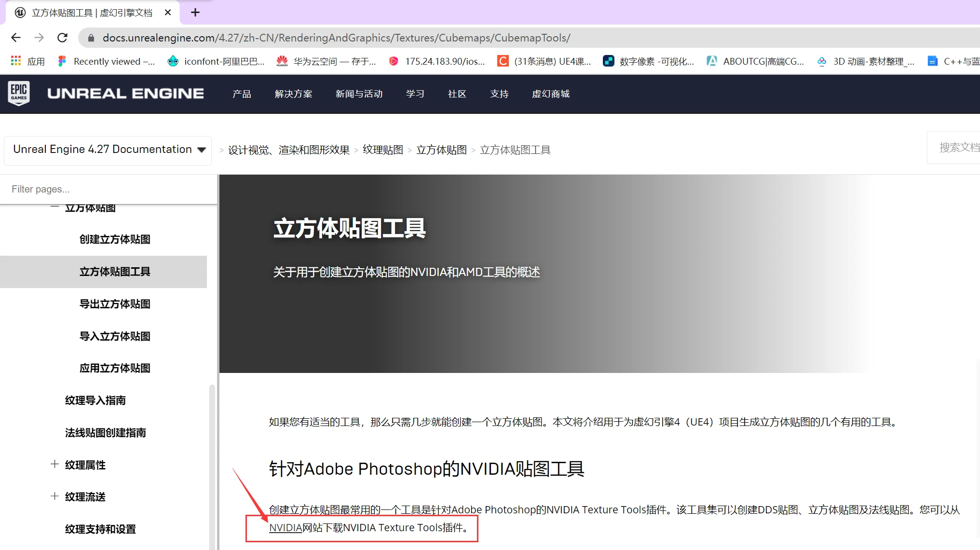
Task: Click the NVIDIA hyperlink in the paragraph
Action: [285, 528]
